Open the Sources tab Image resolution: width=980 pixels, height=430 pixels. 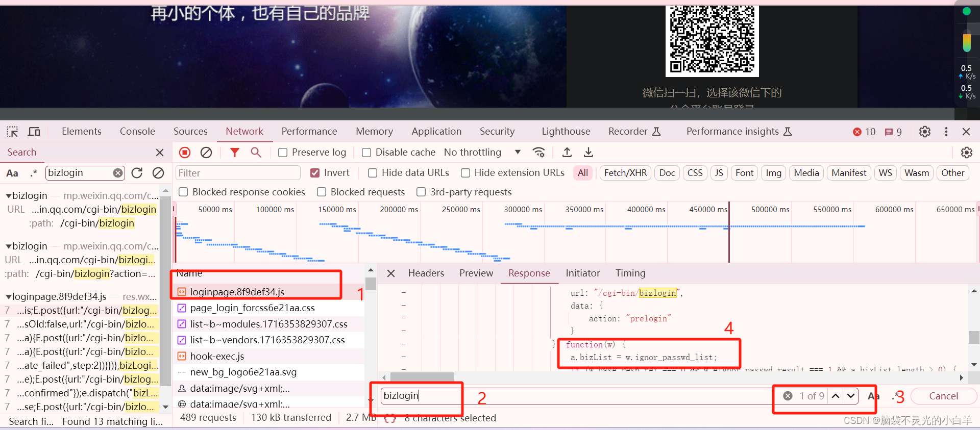190,132
